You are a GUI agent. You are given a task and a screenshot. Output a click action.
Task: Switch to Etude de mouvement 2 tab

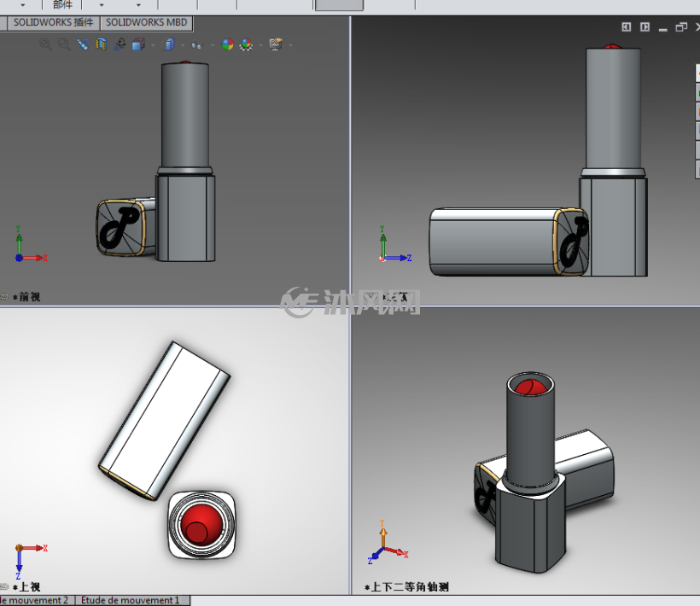(x=35, y=600)
